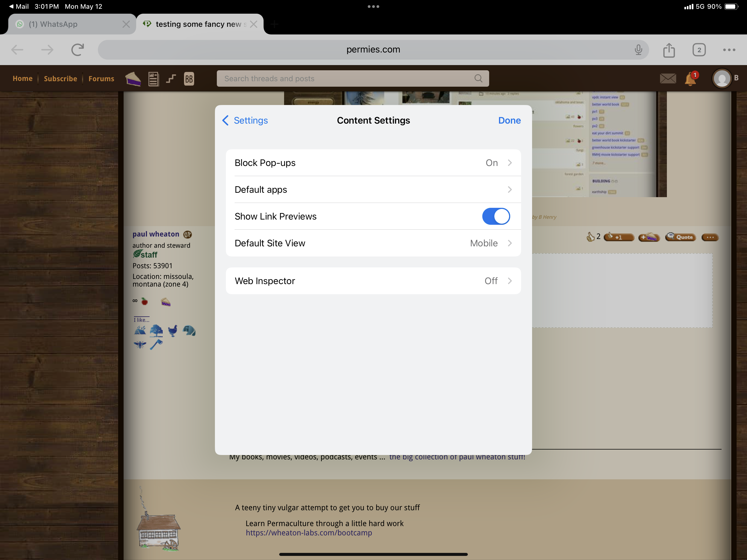The width and height of the screenshot is (747, 560).
Task: Toggle Show Link Previews switch off
Action: click(496, 216)
